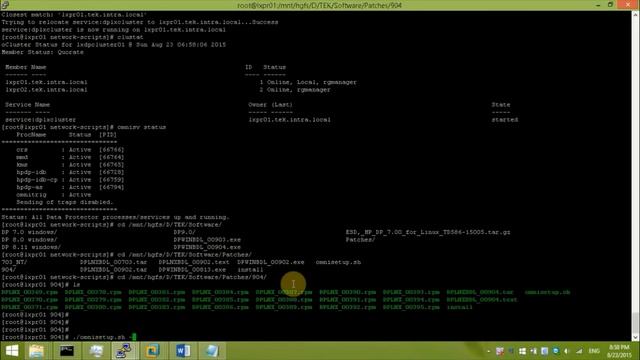Click DPWINBDL_00902.exe file name

click(x=271, y=262)
